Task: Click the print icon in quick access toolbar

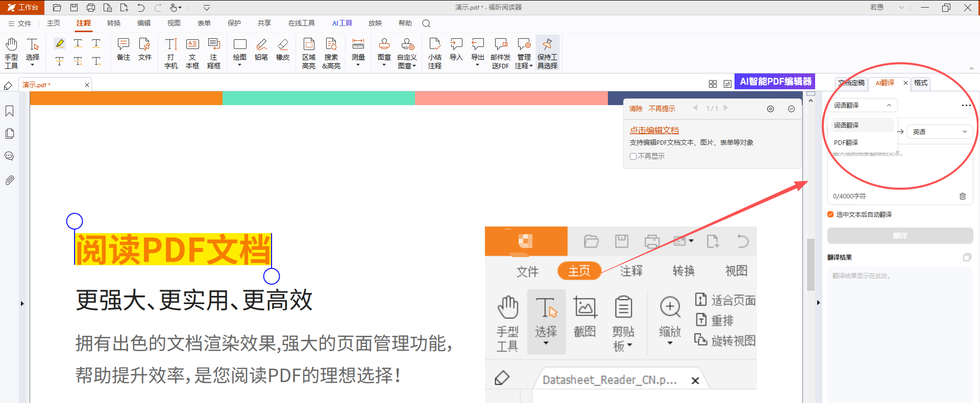Action: pos(91,8)
